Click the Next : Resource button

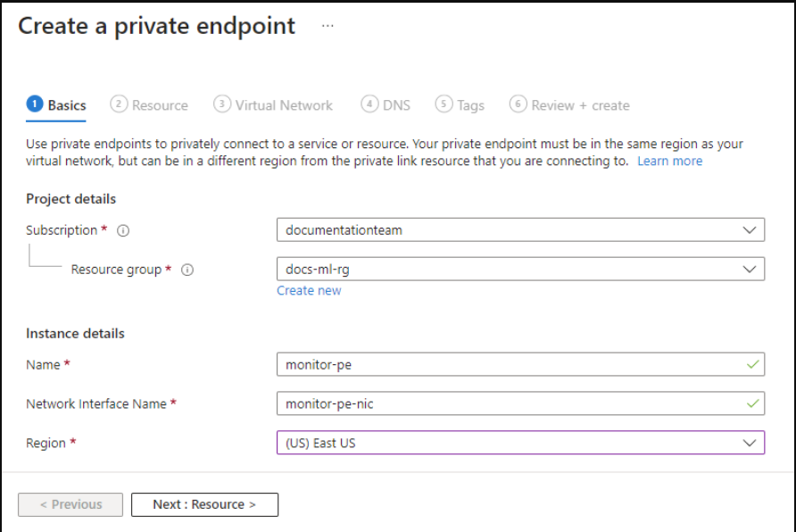point(204,504)
